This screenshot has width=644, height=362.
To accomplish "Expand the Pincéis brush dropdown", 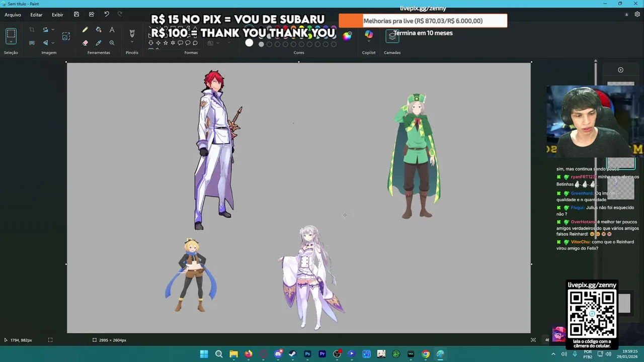I will (132, 42).
